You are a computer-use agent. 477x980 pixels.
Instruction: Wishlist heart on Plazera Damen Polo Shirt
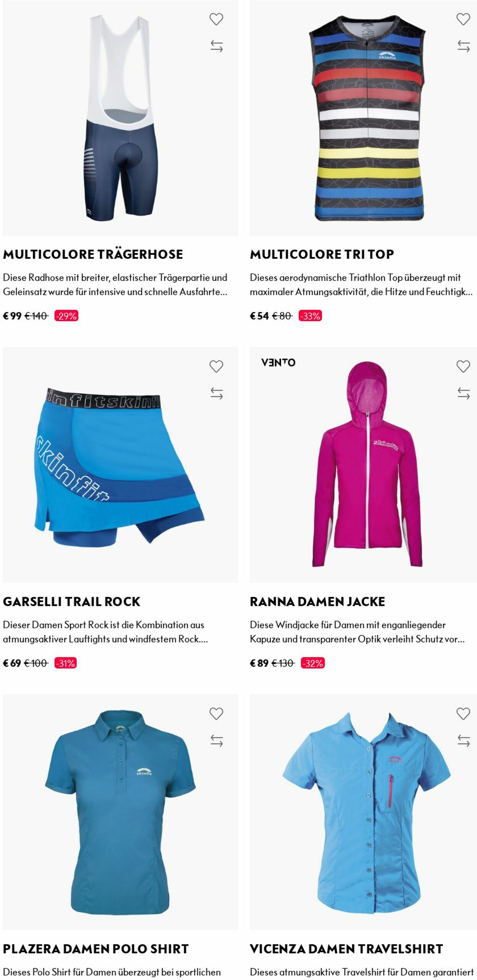point(216,713)
